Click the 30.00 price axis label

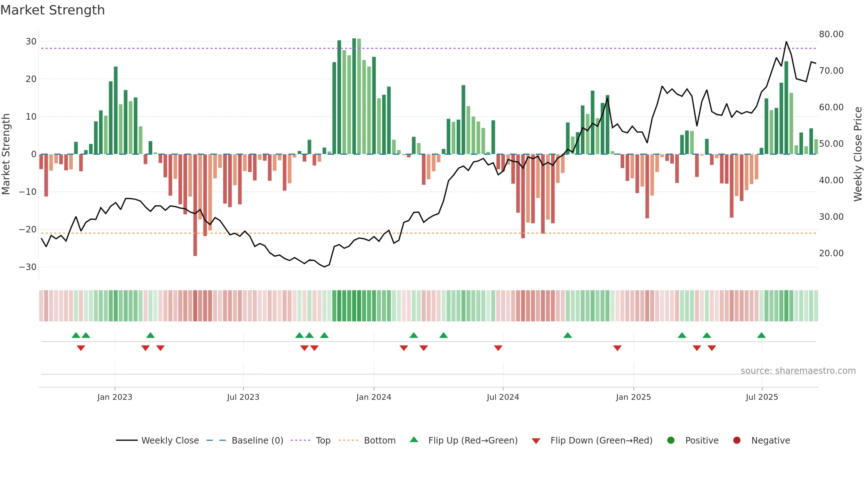tap(831, 217)
